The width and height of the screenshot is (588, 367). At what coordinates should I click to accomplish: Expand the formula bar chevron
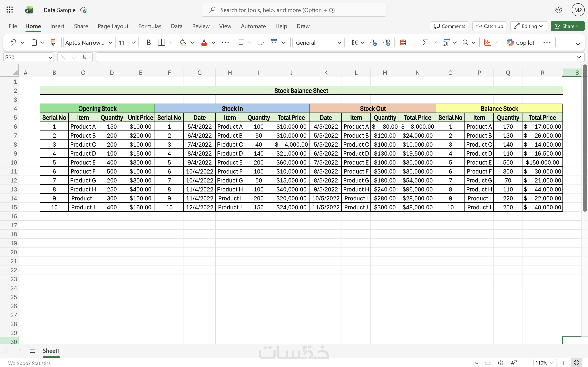579,57
